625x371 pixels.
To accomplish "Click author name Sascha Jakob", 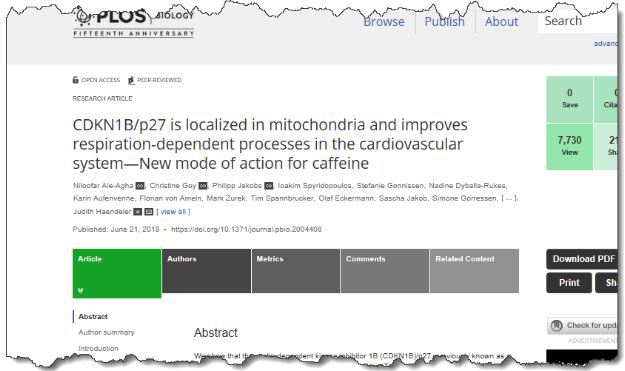I will coord(403,198).
